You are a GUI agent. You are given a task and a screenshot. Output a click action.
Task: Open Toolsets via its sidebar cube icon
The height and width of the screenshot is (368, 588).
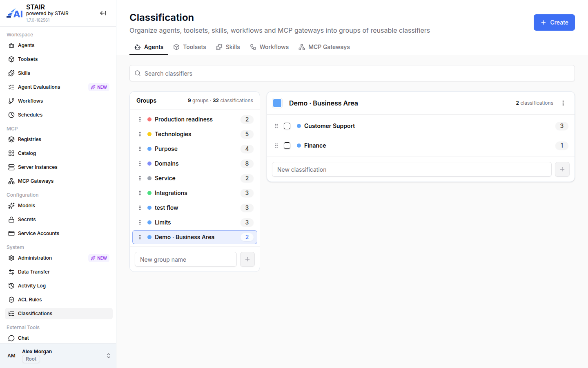coord(11,59)
